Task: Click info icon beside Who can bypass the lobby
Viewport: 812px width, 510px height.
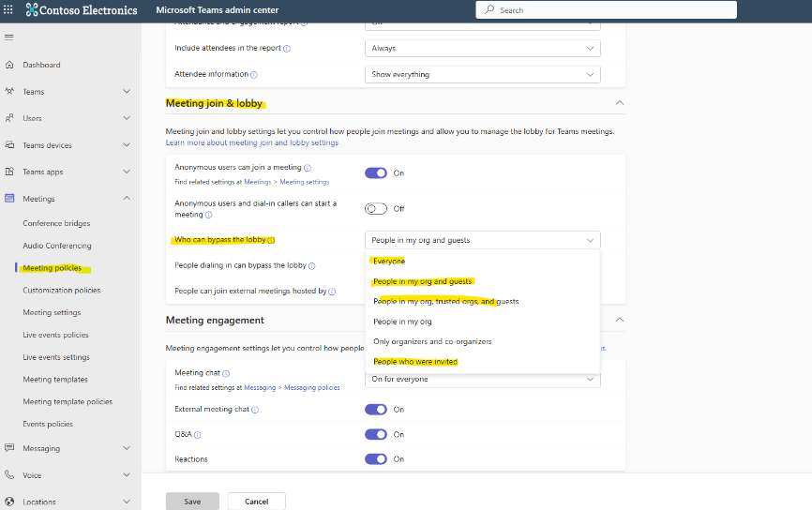Action: click(271, 240)
